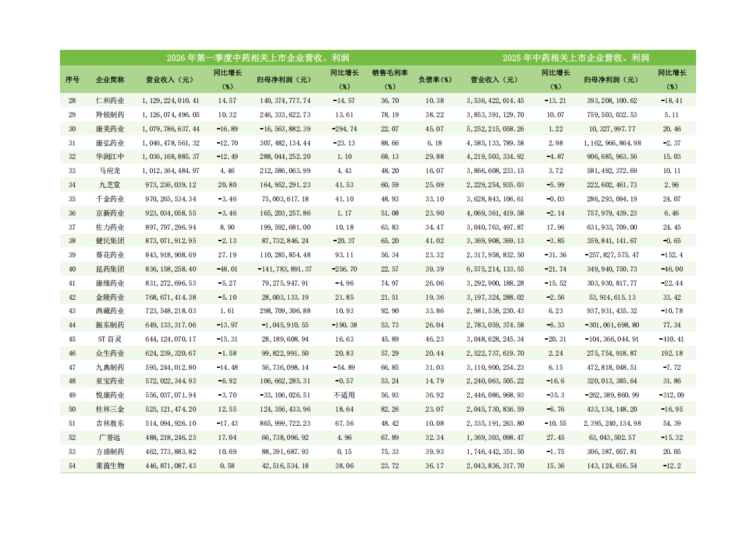Select 2025 net profit 2,395,240,134.98
This screenshot has width=756, height=535.
point(612,424)
